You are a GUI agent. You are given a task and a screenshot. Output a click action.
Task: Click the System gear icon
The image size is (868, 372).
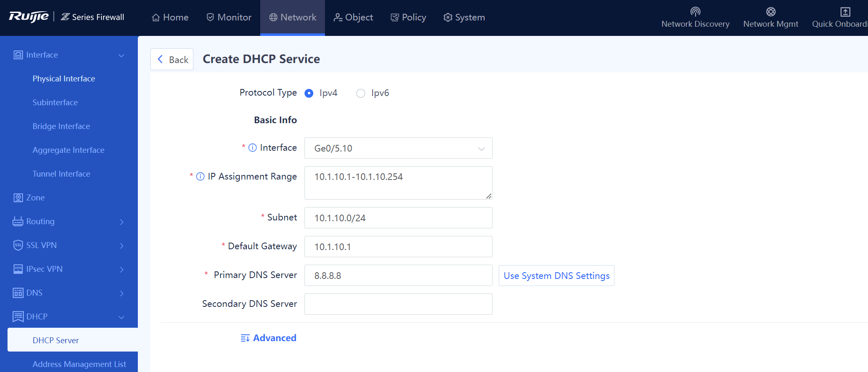coord(448,17)
